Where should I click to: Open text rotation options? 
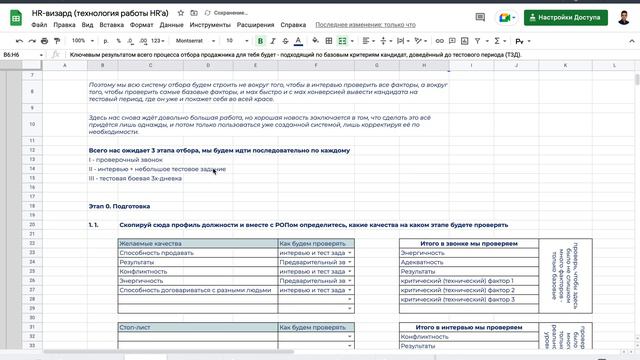click(x=420, y=41)
